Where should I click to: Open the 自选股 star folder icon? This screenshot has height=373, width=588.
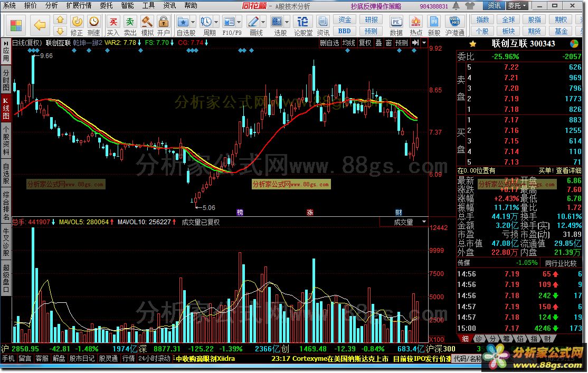[183, 22]
